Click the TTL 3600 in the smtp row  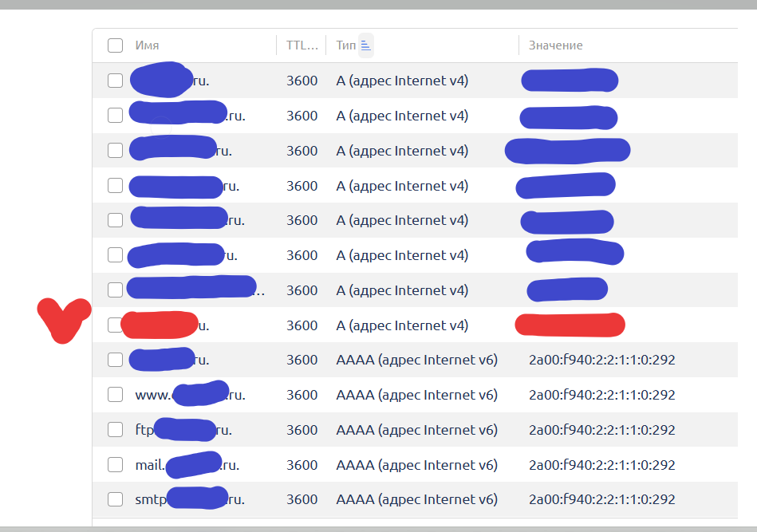click(302, 499)
